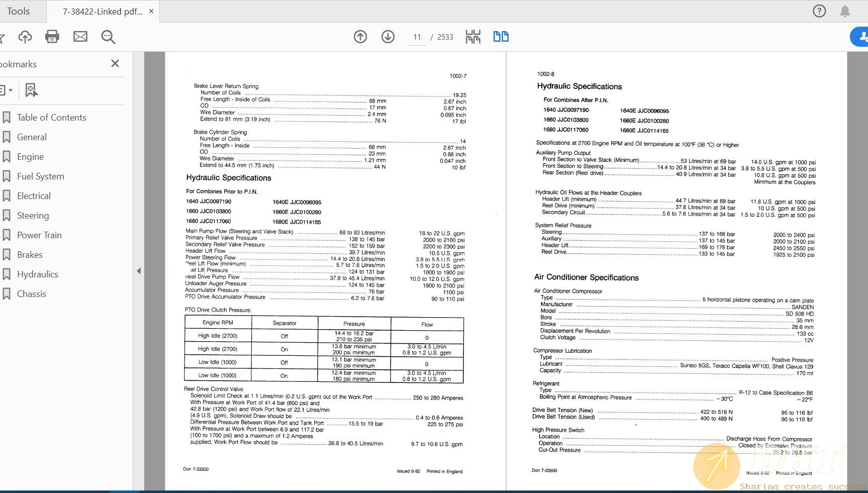Select the 7-38422-Linked pdf document tab

[x=103, y=11]
